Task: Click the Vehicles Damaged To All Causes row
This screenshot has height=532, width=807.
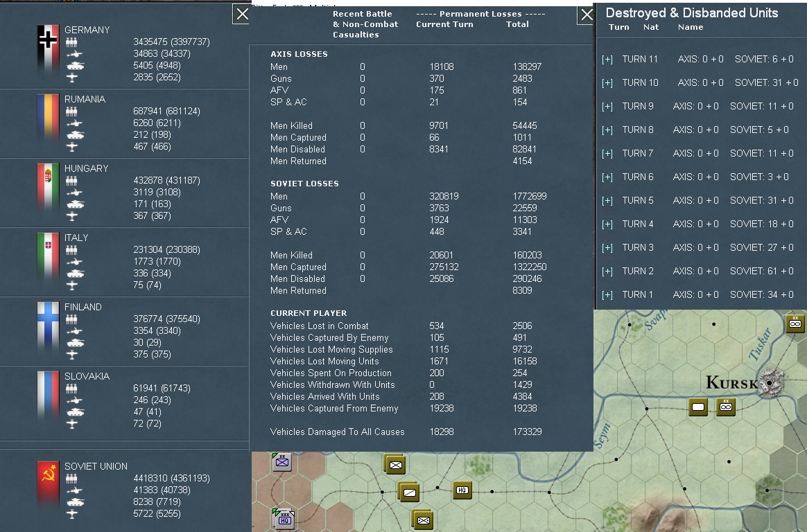Action: 406,432
